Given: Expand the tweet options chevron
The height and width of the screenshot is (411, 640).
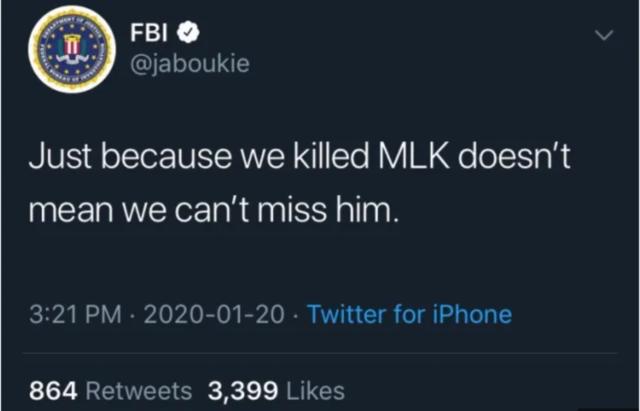Looking at the screenshot, I should pyautogui.click(x=602, y=35).
